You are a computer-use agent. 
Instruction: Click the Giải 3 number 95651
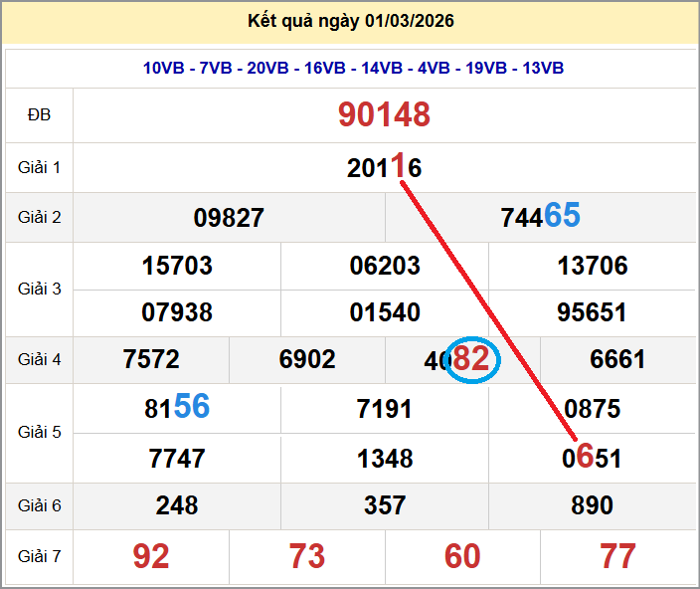(592, 312)
